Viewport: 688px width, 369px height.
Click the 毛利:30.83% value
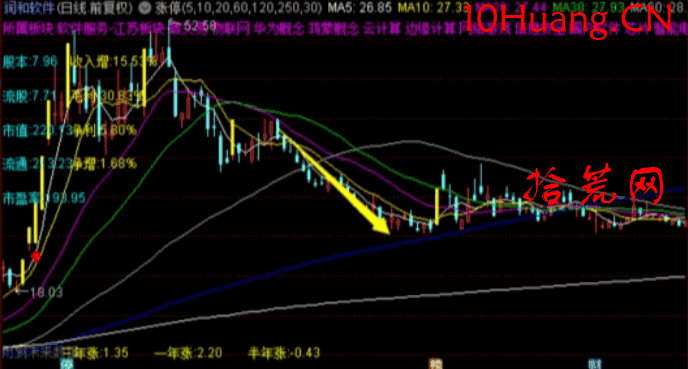click(x=108, y=96)
